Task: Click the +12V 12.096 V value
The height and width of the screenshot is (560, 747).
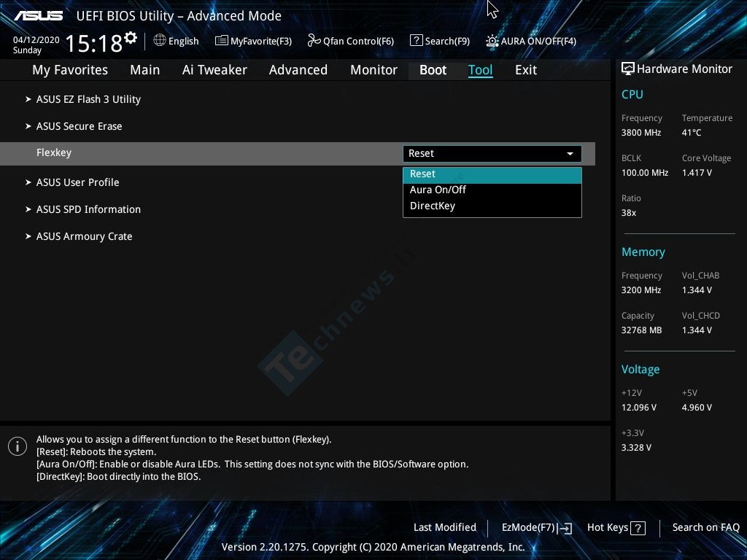Action: point(639,408)
